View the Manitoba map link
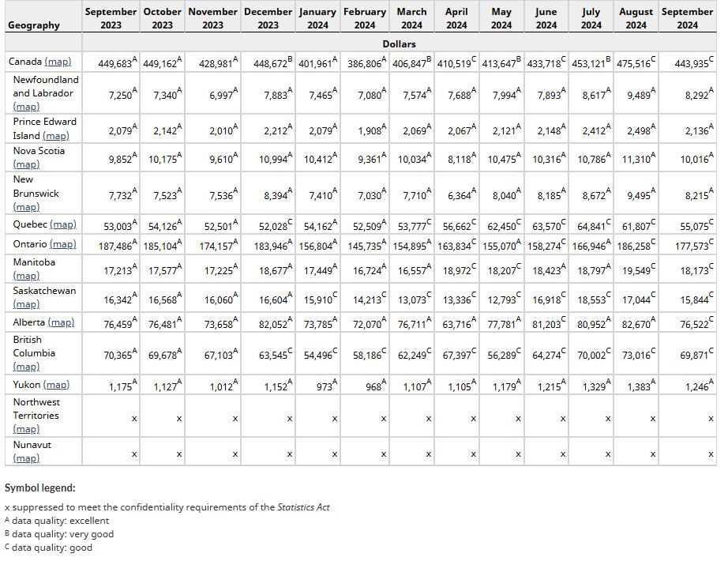Viewport: 728px width, 561px height. pyautogui.click(x=26, y=276)
